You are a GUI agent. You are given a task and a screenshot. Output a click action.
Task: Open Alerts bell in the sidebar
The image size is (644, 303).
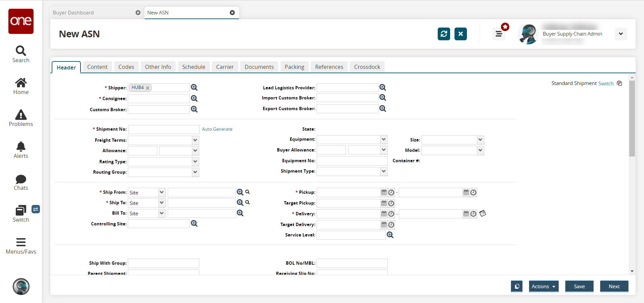pyautogui.click(x=21, y=150)
